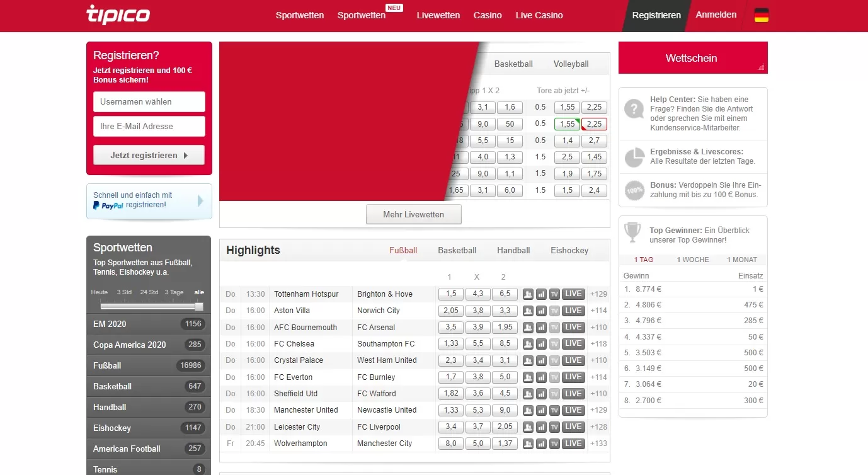Select draw odds 3,9 for Bournemouth vs Arsenal

pyautogui.click(x=477, y=328)
